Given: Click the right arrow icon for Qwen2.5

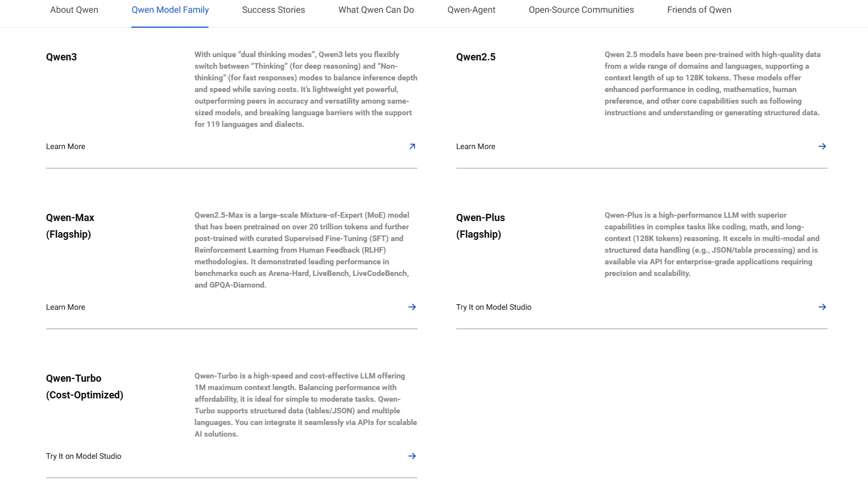Looking at the screenshot, I should pos(822,146).
